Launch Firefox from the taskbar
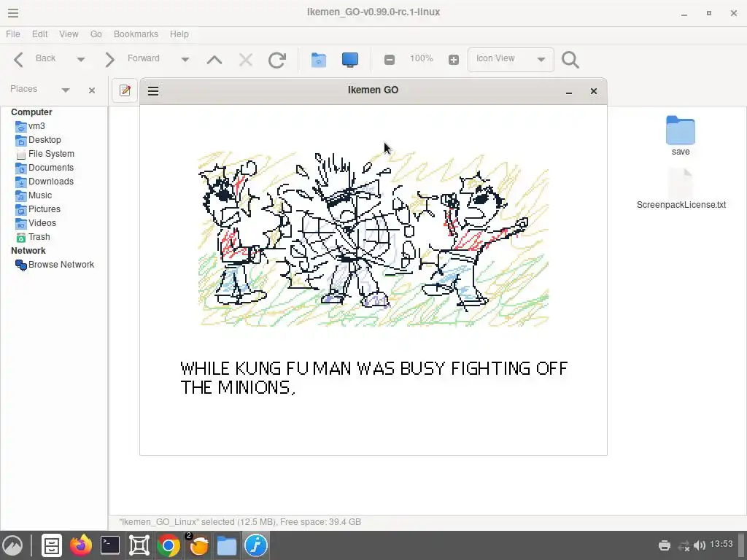 pos(81,545)
